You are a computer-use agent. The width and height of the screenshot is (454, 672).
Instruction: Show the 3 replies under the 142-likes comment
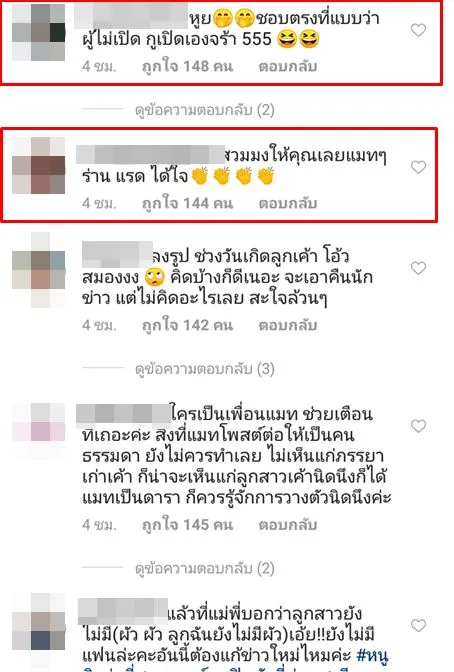pos(204,369)
